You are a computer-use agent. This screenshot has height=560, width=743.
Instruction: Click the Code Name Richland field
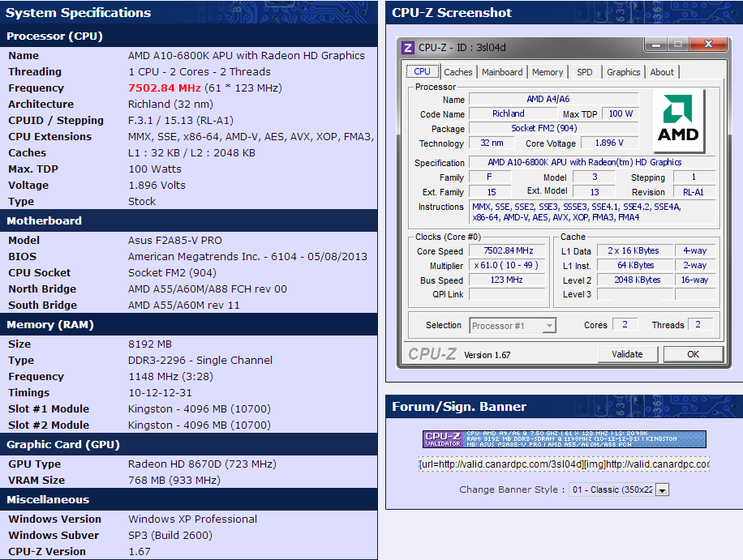[x=513, y=113]
